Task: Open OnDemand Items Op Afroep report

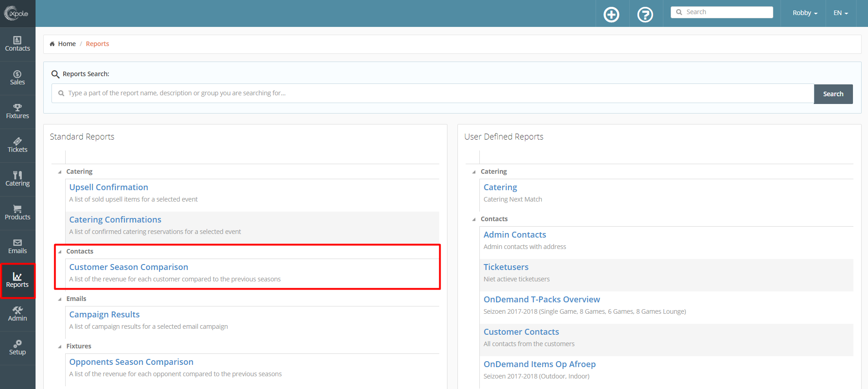Action: click(x=539, y=364)
